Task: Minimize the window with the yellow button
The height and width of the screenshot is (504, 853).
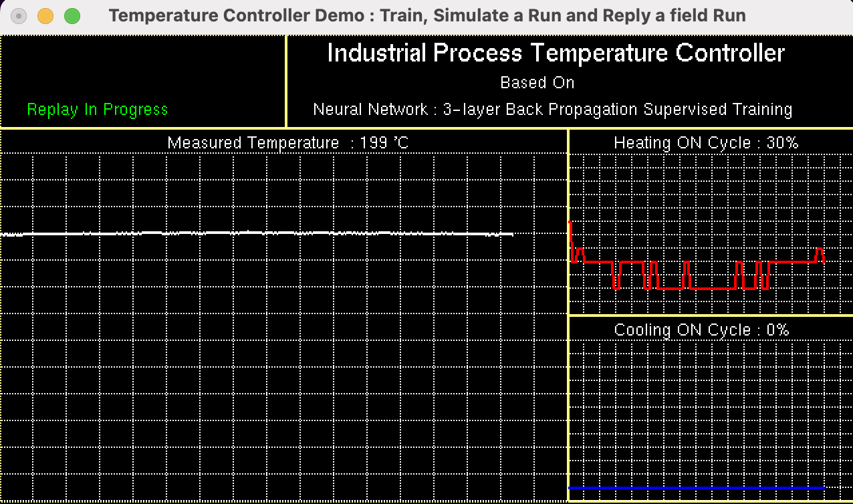Action: click(x=45, y=16)
